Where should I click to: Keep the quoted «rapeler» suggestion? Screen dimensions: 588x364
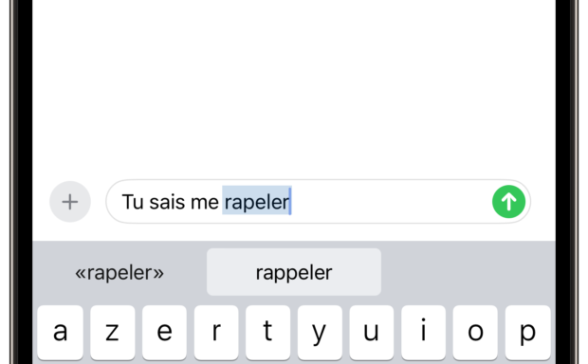tap(119, 272)
